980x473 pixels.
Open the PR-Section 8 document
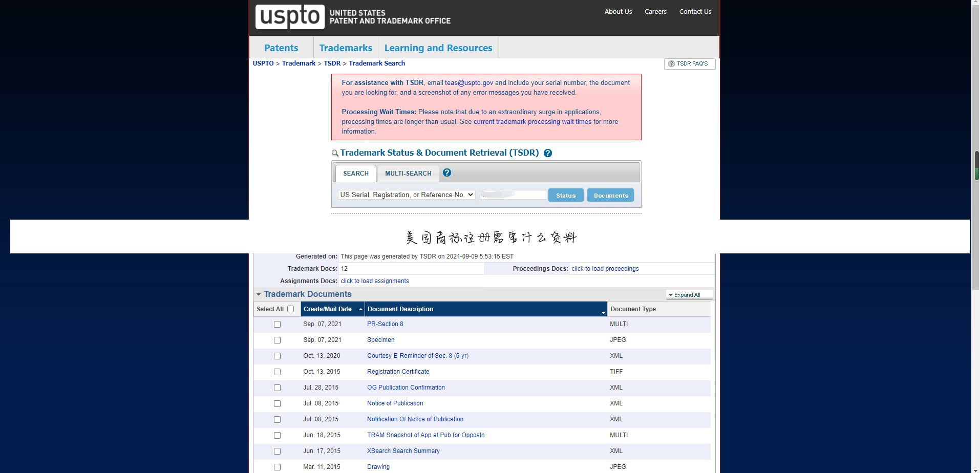385,324
